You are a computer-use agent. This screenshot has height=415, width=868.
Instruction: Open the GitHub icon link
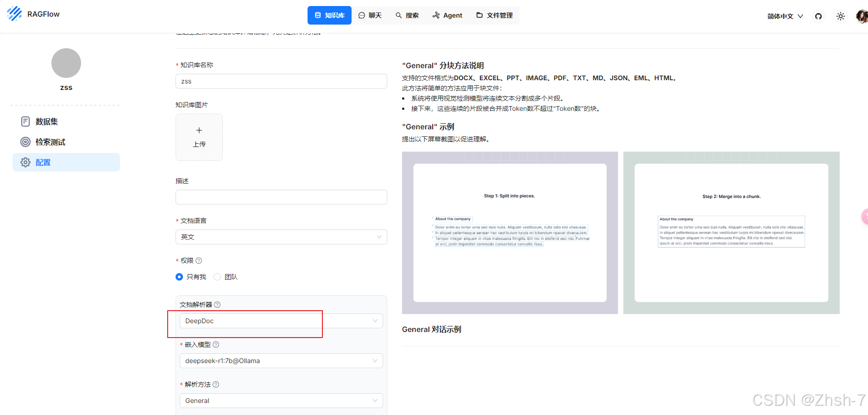(x=818, y=16)
